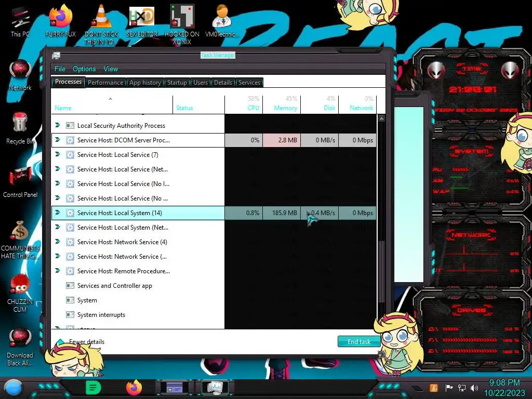
Task: Expand Local Security Authority Process row
Action: pos(57,125)
